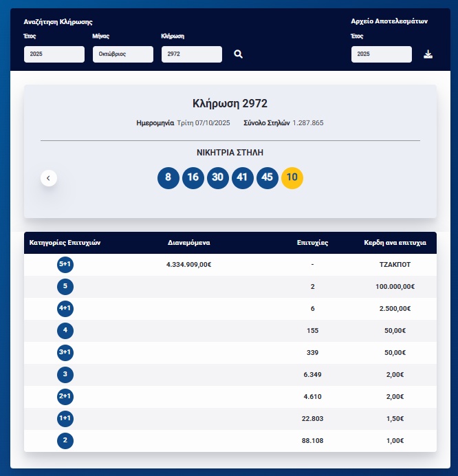Viewport: 458px width, 476px height.
Task: Click winning number ball 45
Action: tap(267, 177)
